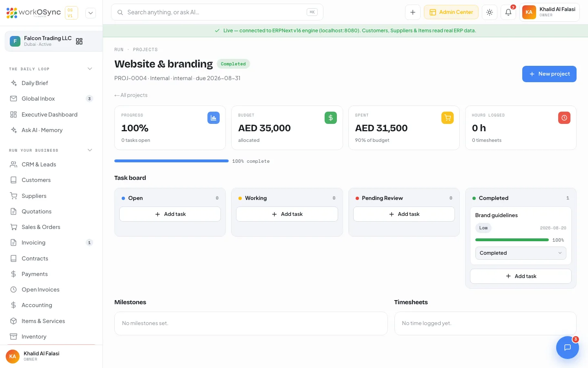Screen dimensions: 588x368
Task: Click the green Live connection banner
Action: (x=345, y=31)
